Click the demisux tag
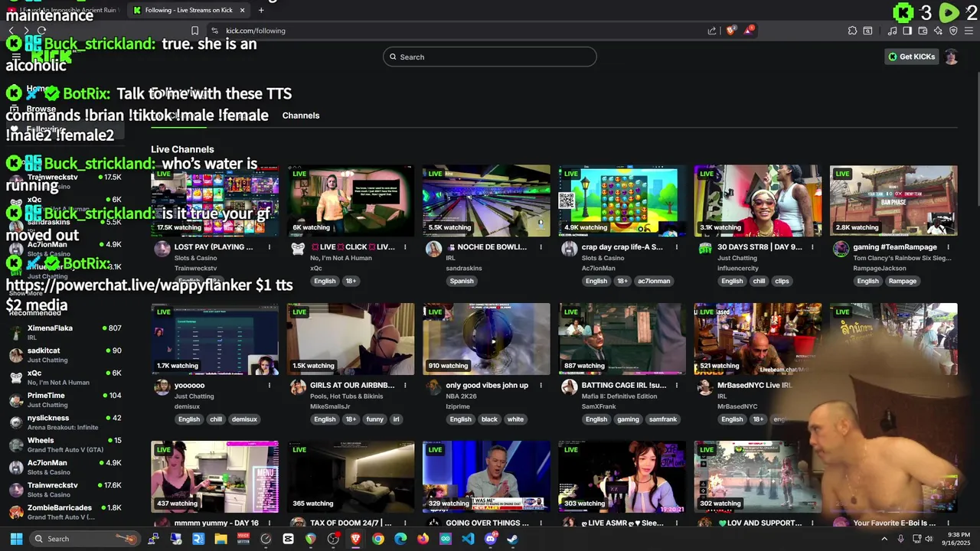This screenshot has height=551, width=980. click(244, 419)
